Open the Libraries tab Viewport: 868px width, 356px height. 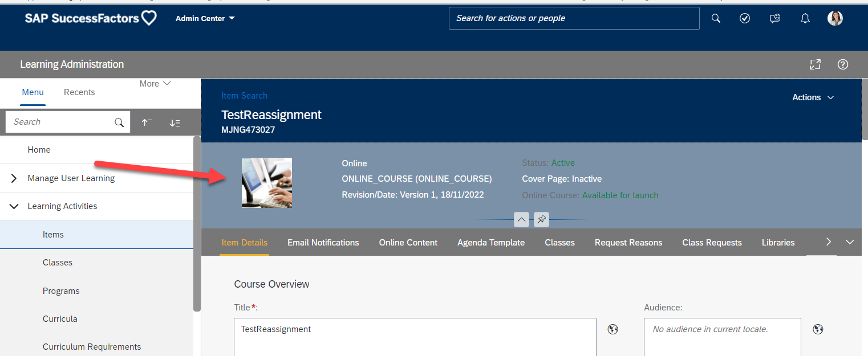click(778, 243)
